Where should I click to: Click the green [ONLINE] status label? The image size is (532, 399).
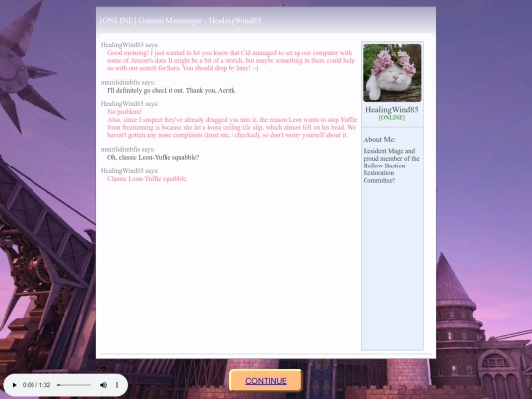click(x=392, y=118)
